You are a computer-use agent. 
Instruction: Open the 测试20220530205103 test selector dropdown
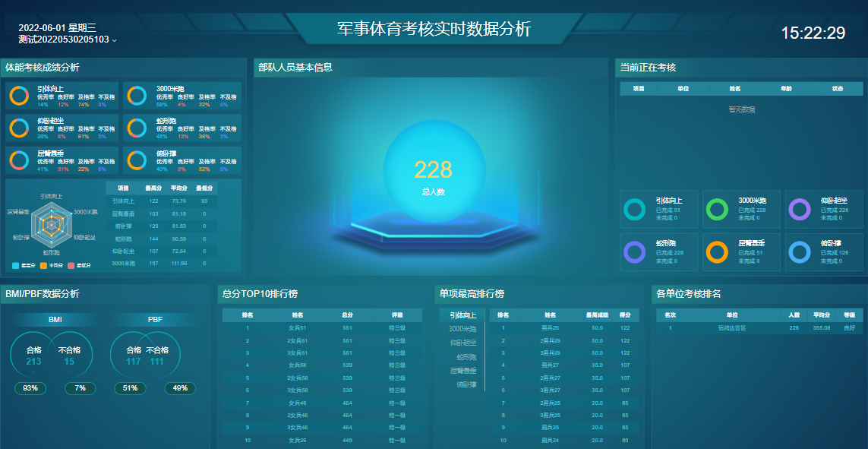[x=68, y=40]
